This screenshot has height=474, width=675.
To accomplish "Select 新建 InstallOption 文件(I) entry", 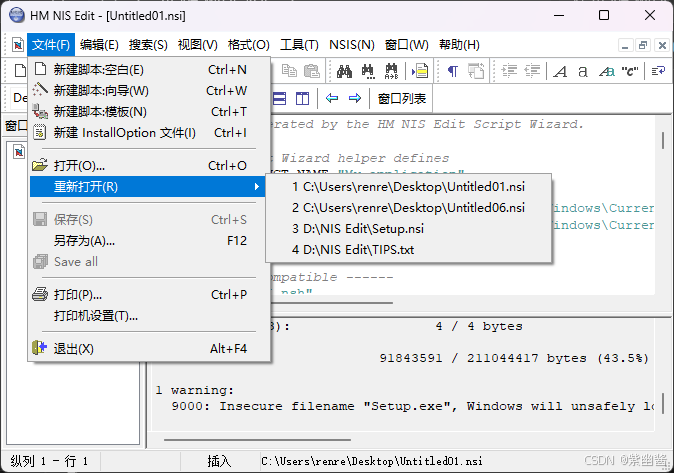I will coord(149,133).
